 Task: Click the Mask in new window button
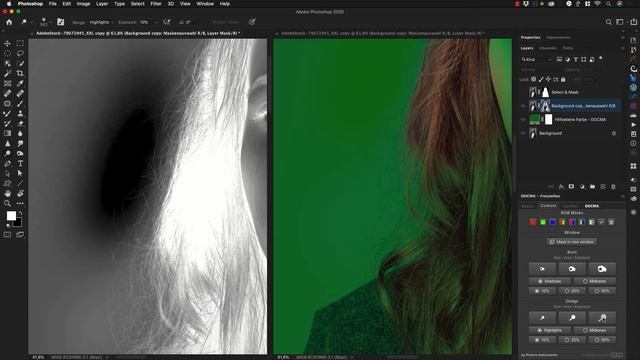click(x=571, y=242)
